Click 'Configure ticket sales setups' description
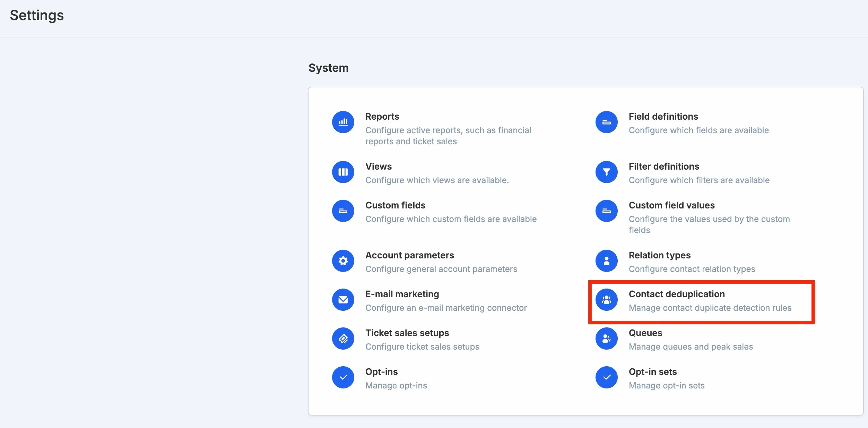The image size is (868, 428). click(x=422, y=347)
